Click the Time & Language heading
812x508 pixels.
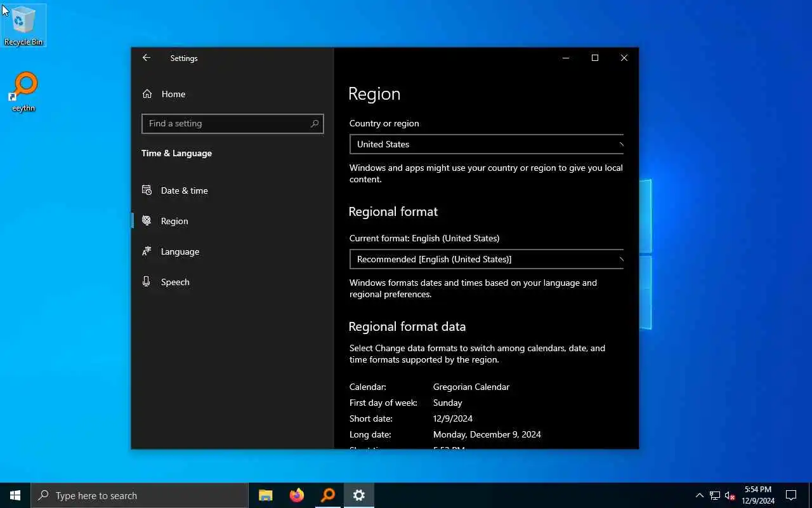pos(176,153)
